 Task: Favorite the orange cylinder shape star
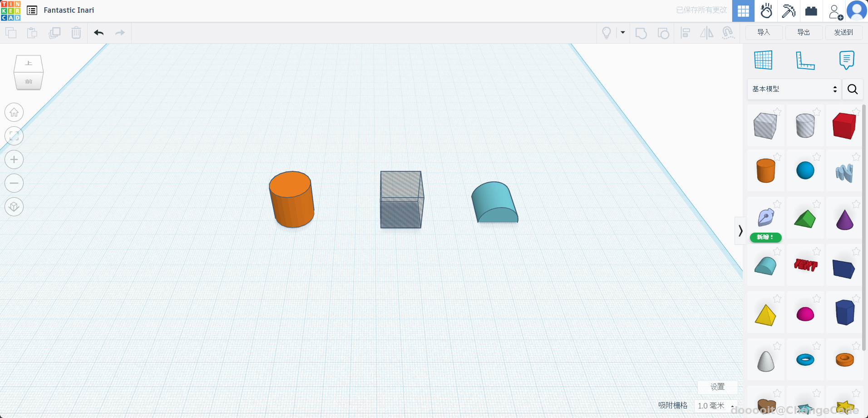point(777,157)
